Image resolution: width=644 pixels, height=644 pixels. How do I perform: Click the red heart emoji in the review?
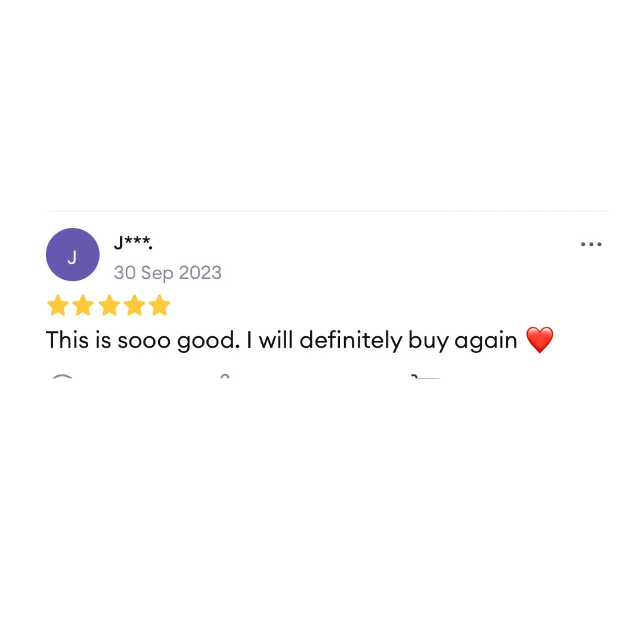pyautogui.click(x=540, y=340)
